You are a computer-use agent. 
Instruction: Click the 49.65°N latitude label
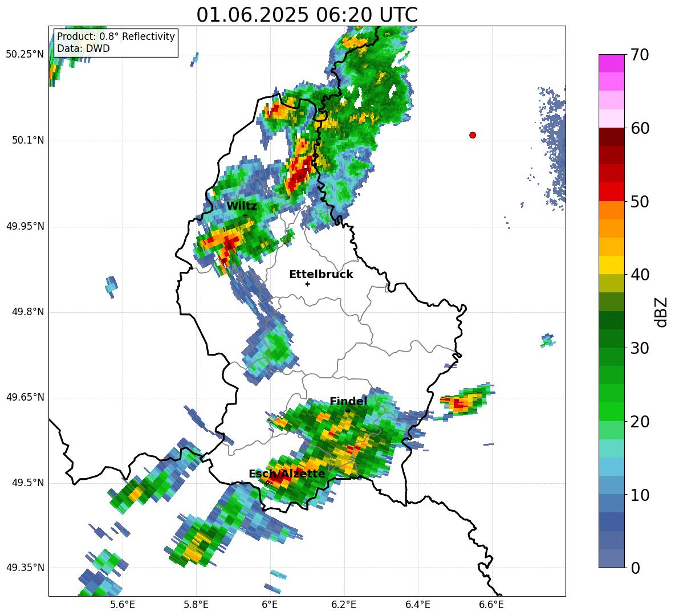click(25, 397)
